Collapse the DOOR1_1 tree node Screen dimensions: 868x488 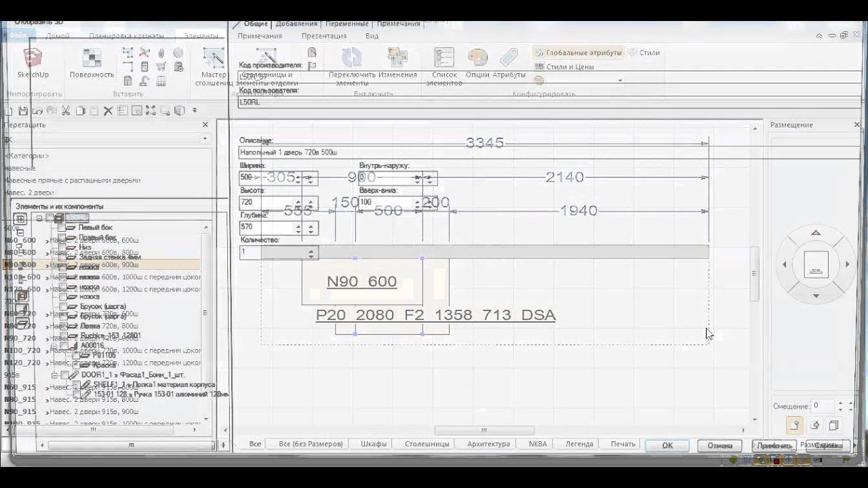tap(54, 375)
